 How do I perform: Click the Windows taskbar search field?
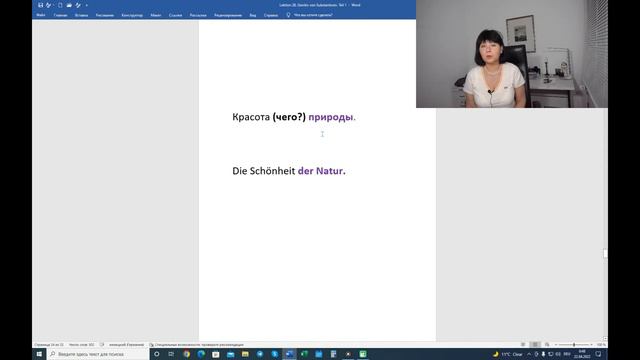coord(98,354)
